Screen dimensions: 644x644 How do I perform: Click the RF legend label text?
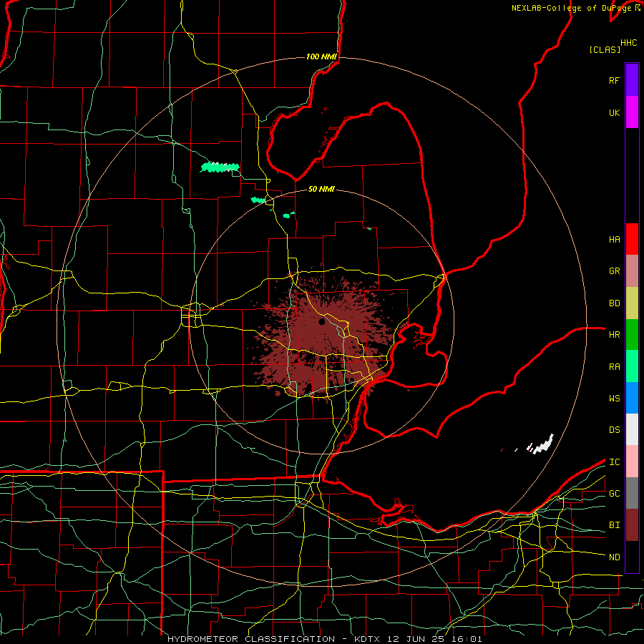coord(614,80)
